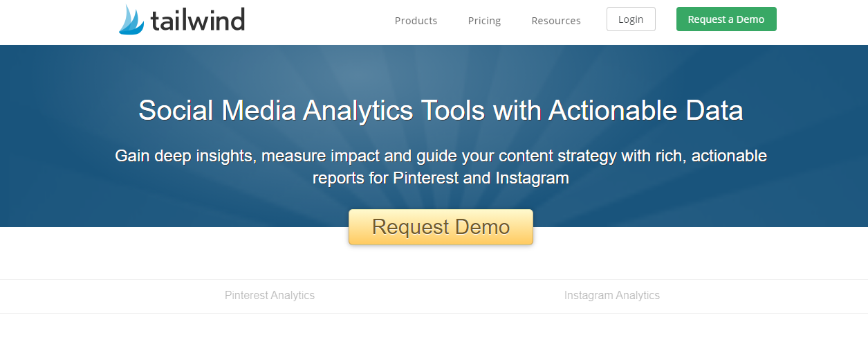Switch to the Pinterest Analytics tab
Image resolution: width=868 pixels, height=358 pixels.
point(270,296)
